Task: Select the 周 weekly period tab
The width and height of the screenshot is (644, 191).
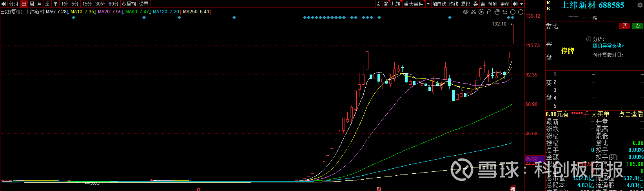Action: tap(32, 4)
